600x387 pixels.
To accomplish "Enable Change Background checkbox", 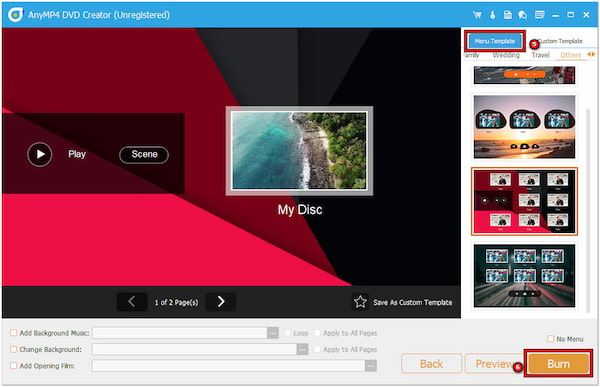I will [13, 349].
